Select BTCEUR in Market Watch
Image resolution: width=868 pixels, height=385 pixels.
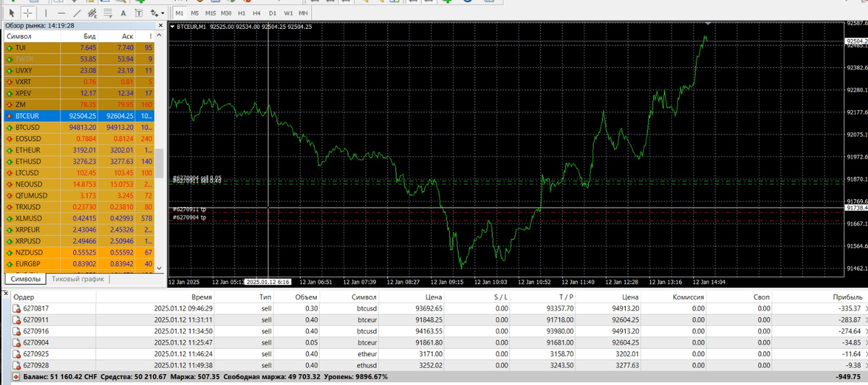78,115
